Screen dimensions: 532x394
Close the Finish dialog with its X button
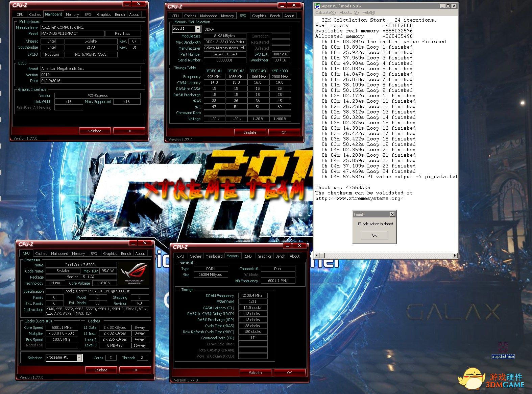coord(392,214)
